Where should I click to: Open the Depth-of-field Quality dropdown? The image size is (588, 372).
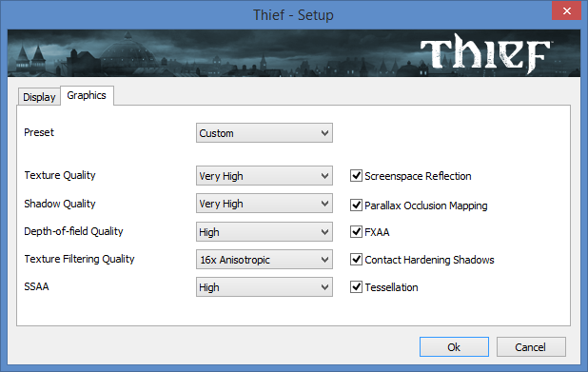pyautogui.click(x=264, y=232)
